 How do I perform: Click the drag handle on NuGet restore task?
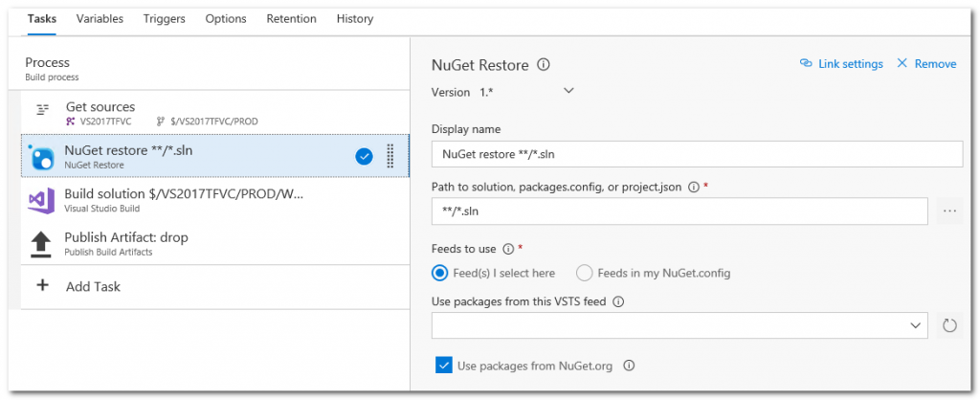point(390,156)
